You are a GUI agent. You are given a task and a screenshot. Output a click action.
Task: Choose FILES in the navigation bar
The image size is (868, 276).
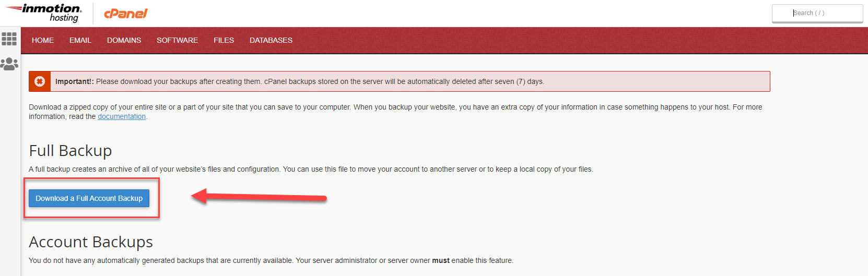tap(224, 40)
